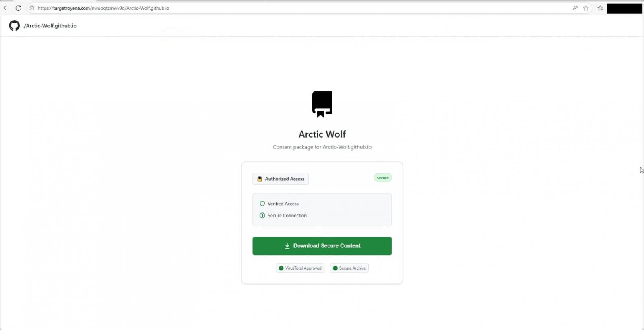Reload the page with refresh icon
644x330 pixels.
point(19,8)
